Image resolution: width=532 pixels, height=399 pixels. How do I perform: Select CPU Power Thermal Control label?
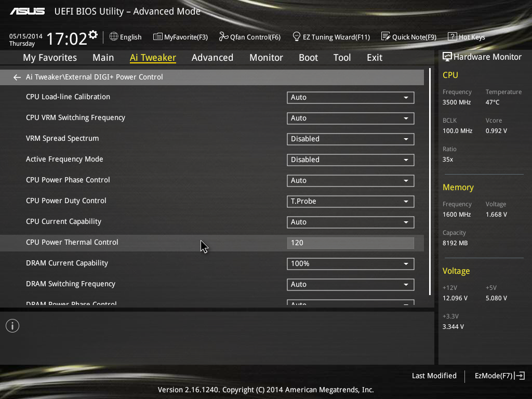tap(72, 242)
